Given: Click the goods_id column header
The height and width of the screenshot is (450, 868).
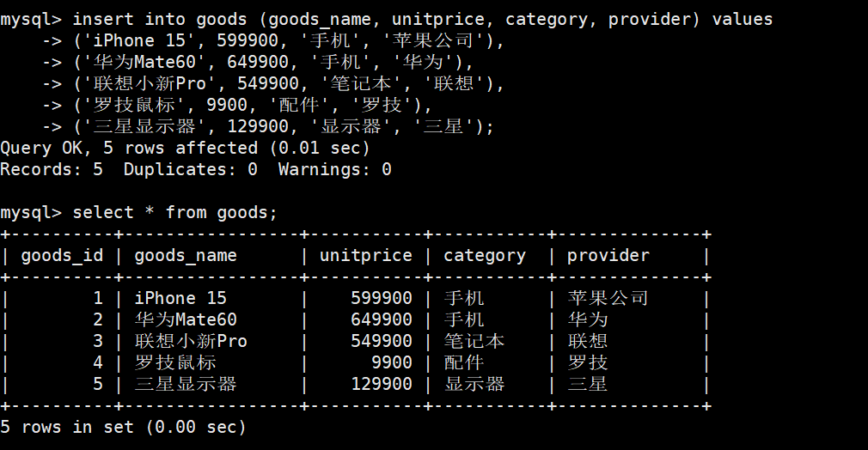Looking at the screenshot, I should click(x=62, y=256).
